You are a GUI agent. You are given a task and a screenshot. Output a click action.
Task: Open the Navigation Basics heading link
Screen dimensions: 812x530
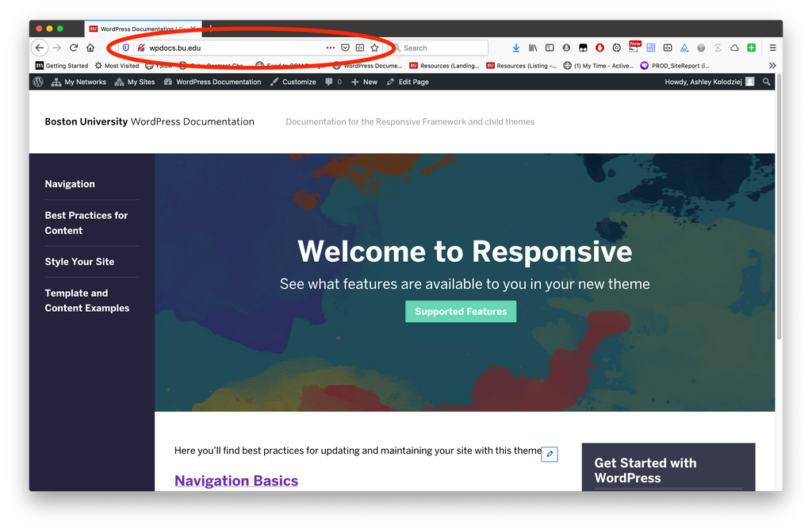coord(236,481)
